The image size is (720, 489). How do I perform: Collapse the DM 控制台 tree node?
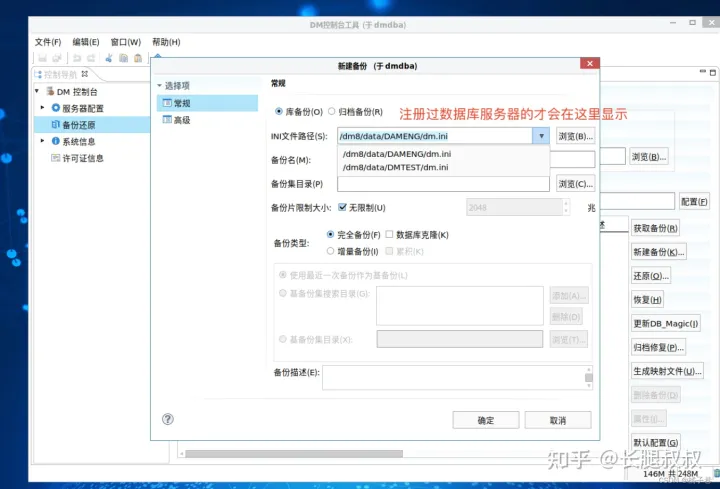pos(37,91)
